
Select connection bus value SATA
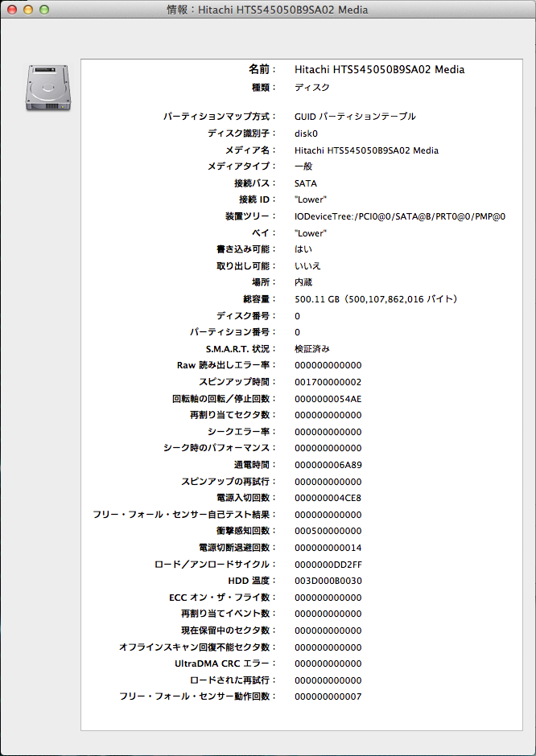coord(305,183)
